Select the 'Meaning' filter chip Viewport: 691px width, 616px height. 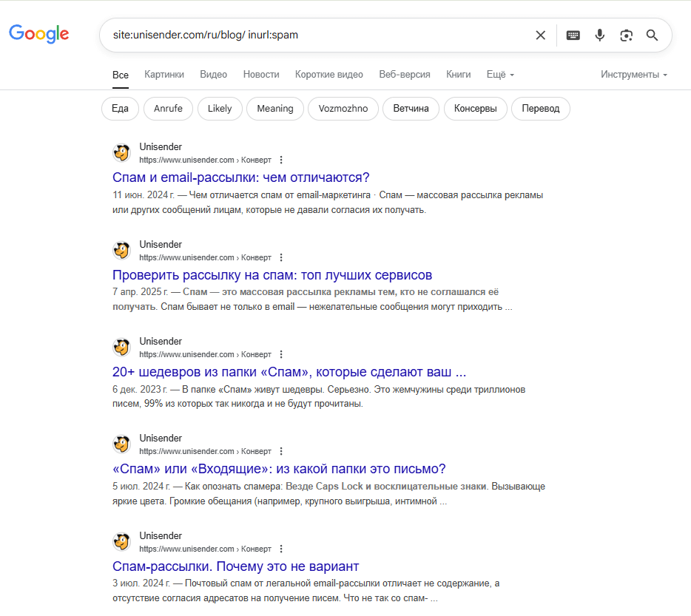click(x=275, y=109)
